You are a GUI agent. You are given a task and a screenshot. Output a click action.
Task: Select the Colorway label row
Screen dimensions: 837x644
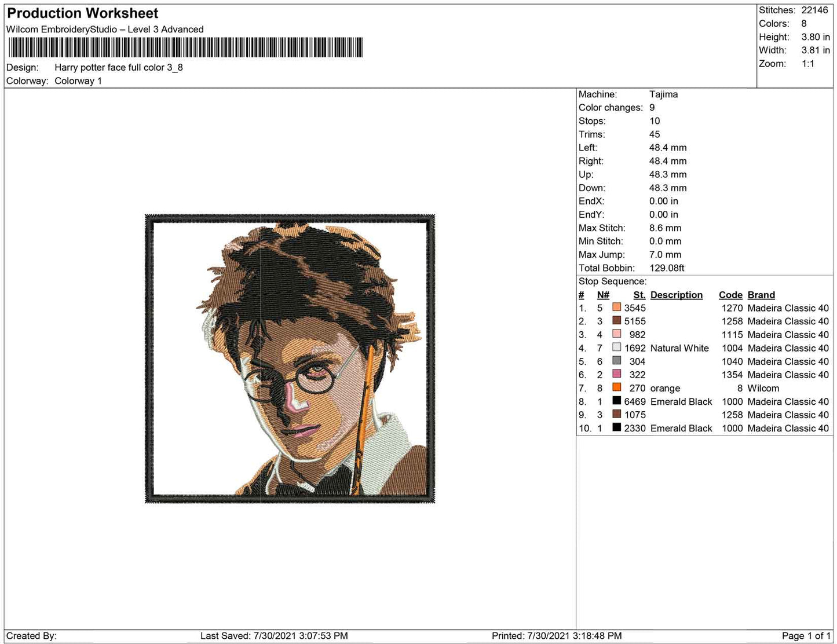pos(27,81)
